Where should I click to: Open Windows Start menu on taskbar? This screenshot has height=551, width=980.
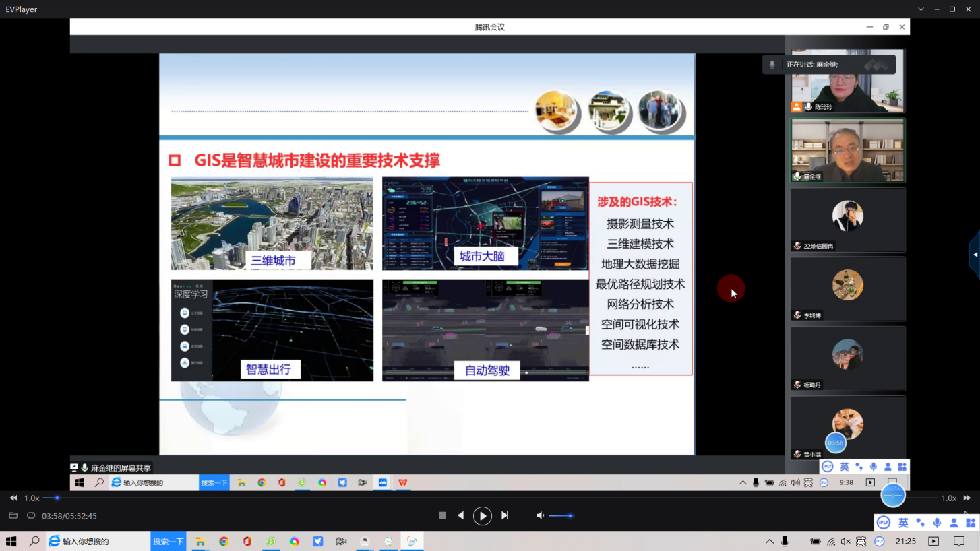[11, 541]
